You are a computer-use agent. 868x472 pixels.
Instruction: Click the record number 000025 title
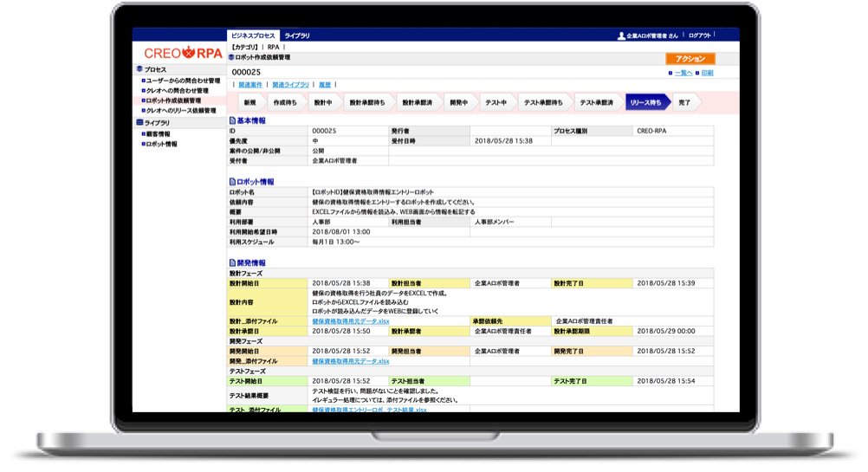pos(246,72)
